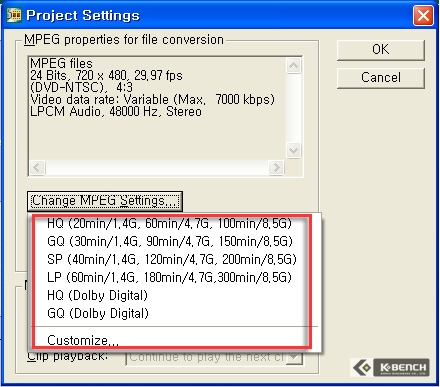Choose GQ (30min/1.4G, 90min/4.7G) preset

pyautogui.click(x=170, y=241)
